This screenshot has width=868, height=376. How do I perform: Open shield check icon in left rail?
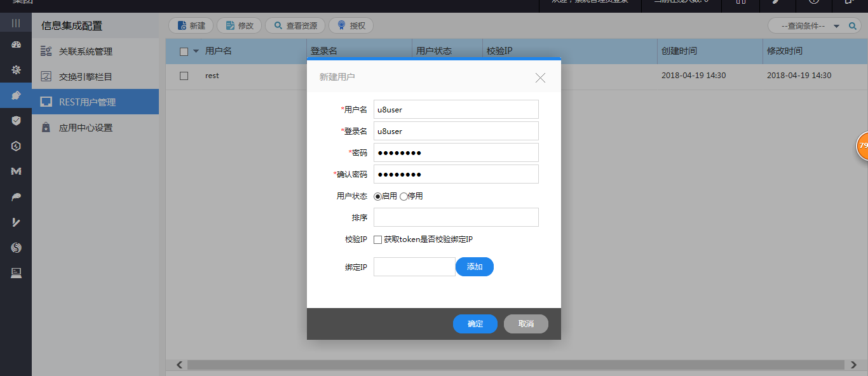(16, 121)
